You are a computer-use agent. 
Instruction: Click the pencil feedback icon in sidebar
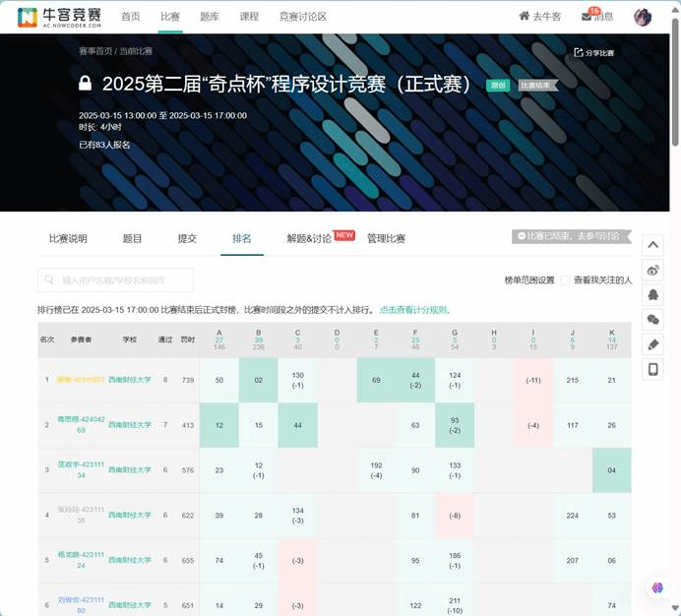[x=653, y=344]
